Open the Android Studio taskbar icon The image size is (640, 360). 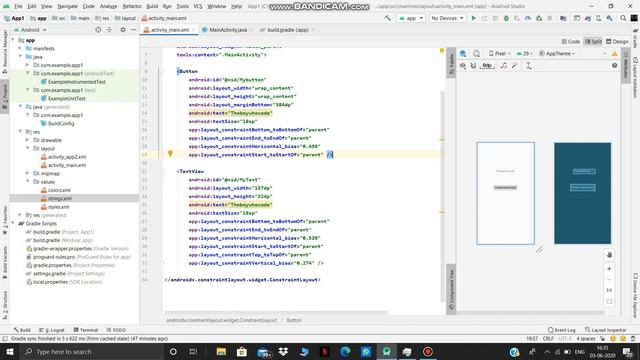pyautogui.click(x=387, y=351)
